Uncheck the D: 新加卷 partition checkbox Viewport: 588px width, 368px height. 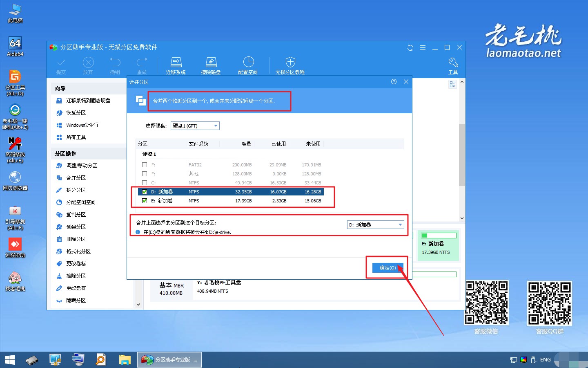(x=145, y=192)
